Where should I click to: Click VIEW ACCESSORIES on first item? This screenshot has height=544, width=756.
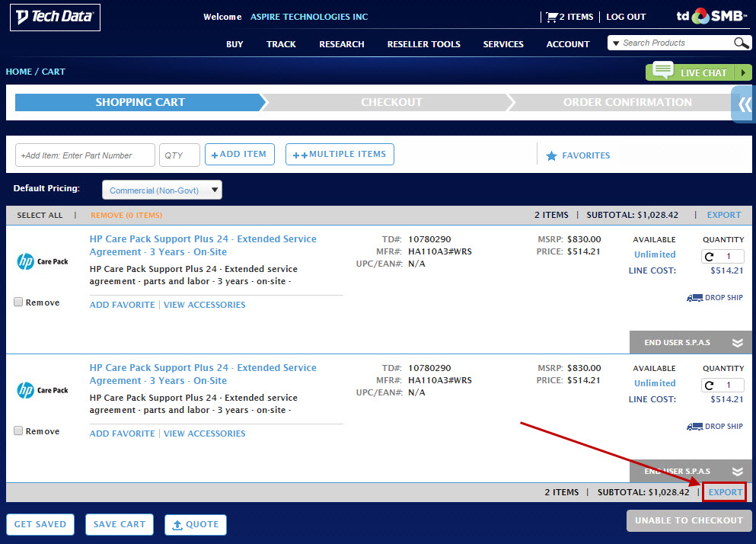[205, 305]
